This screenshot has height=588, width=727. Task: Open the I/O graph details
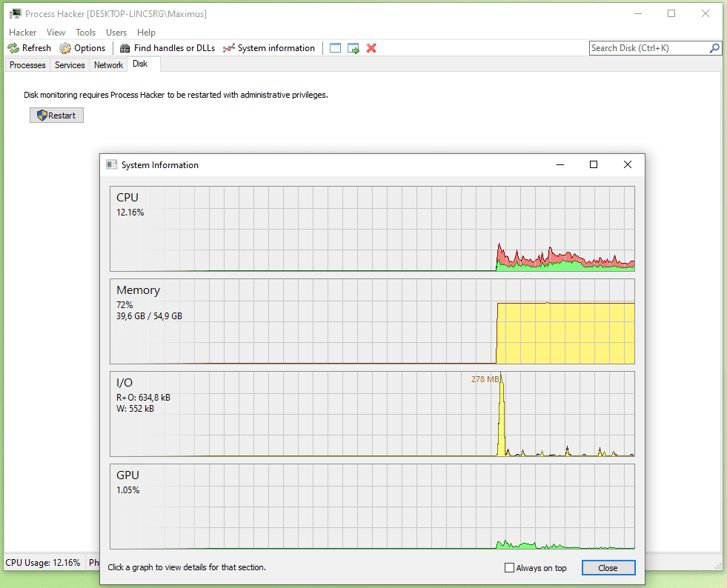(x=372, y=414)
